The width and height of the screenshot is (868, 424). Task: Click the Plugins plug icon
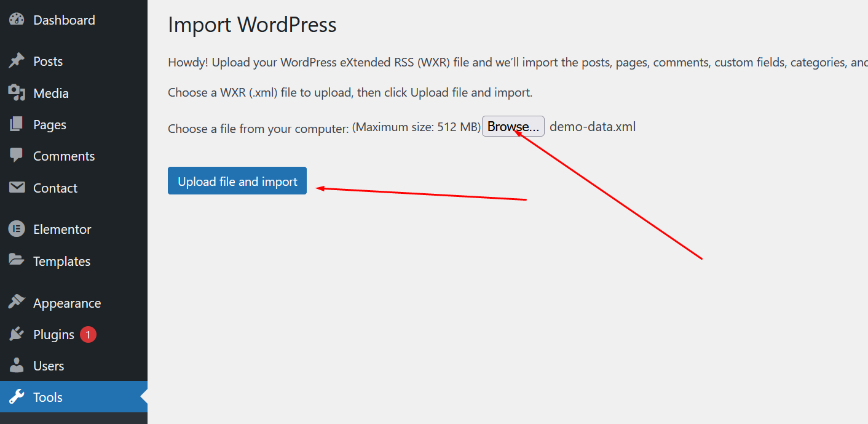pos(17,334)
